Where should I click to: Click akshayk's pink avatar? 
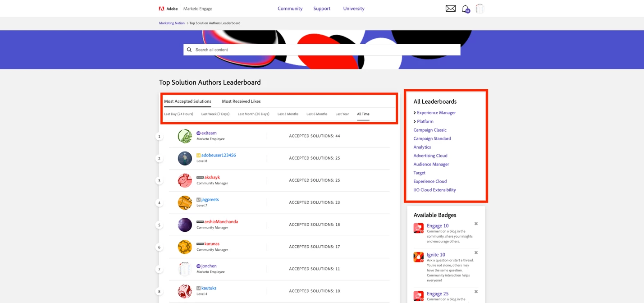185,180
